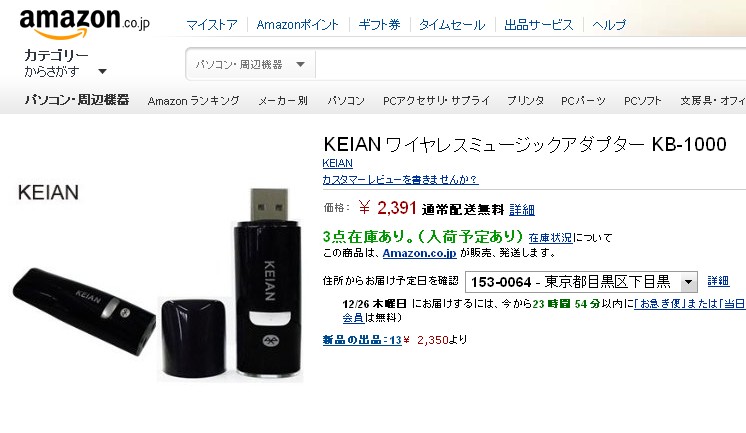This screenshot has width=746, height=433.
Task: Open the 153-0064 delivery address combo box
Action: [581, 282]
